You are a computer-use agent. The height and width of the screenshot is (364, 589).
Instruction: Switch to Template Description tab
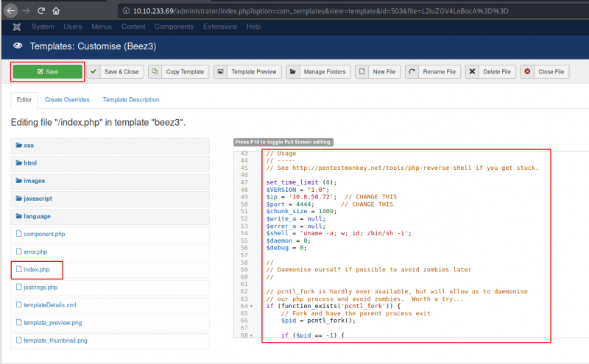click(131, 100)
